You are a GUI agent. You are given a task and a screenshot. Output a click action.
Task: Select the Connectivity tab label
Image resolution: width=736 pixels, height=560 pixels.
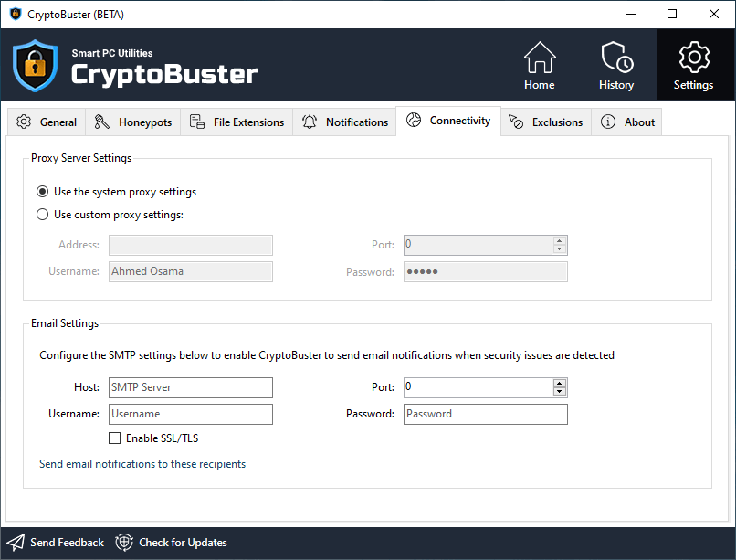[460, 121]
